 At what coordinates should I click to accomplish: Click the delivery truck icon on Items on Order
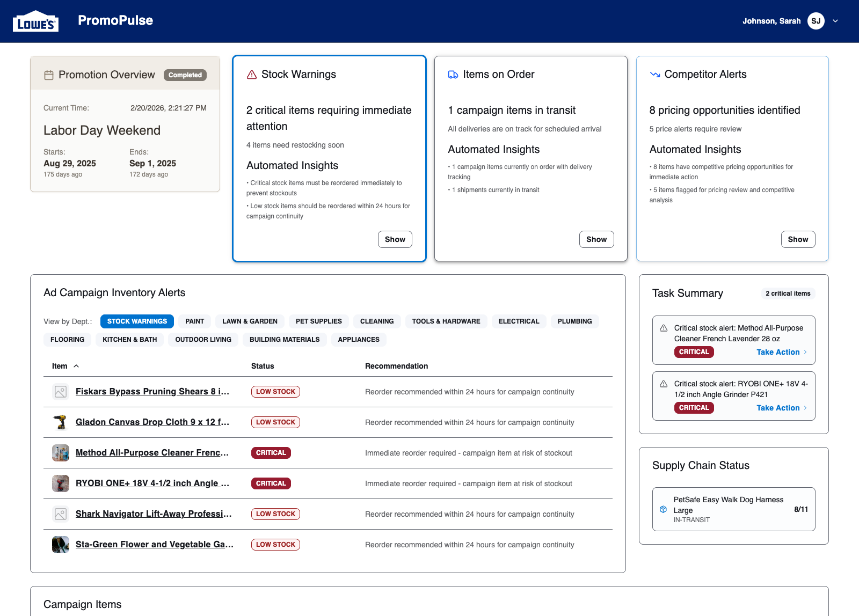452,75
